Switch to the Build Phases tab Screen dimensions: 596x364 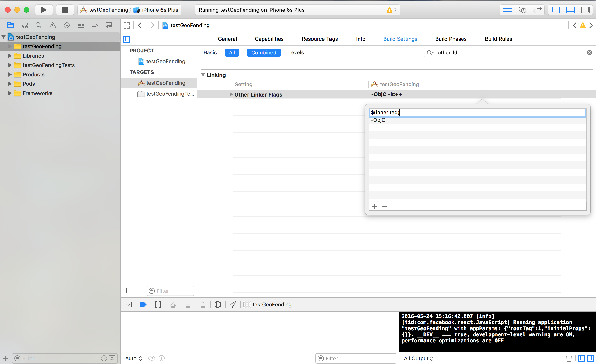pos(451,39)
